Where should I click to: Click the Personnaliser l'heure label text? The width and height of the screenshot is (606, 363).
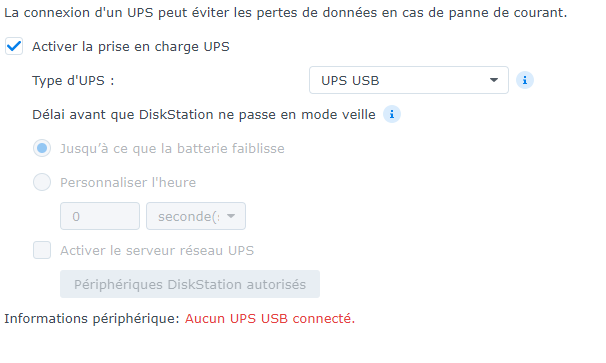coord(128,182)
